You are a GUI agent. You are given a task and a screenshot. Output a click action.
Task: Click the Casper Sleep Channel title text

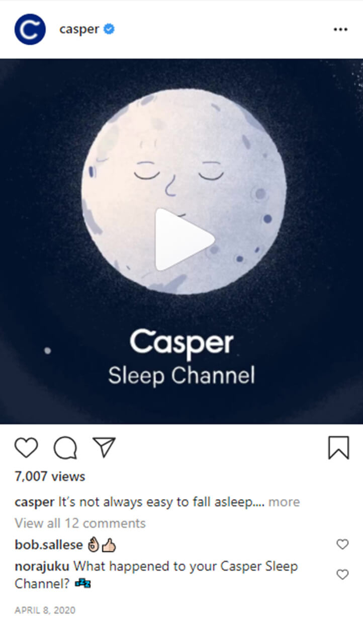[181, 358]
